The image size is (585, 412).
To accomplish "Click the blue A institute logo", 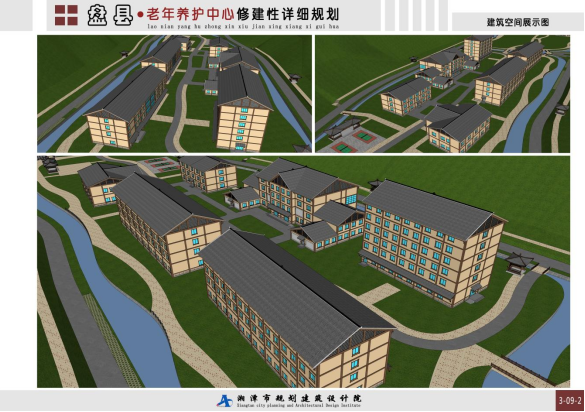I will 225,401.
